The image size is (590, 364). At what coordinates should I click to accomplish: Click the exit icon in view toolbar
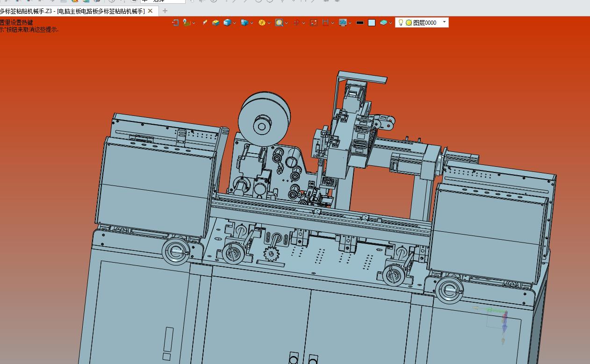[x=175, y=22]
